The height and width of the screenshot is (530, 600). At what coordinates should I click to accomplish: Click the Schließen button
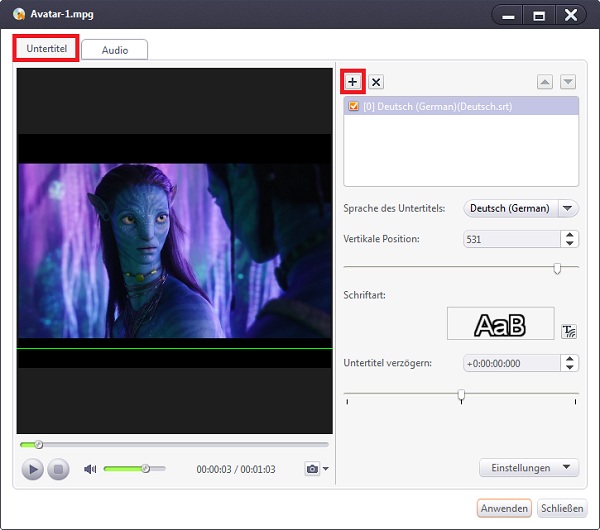pos(562,508)
